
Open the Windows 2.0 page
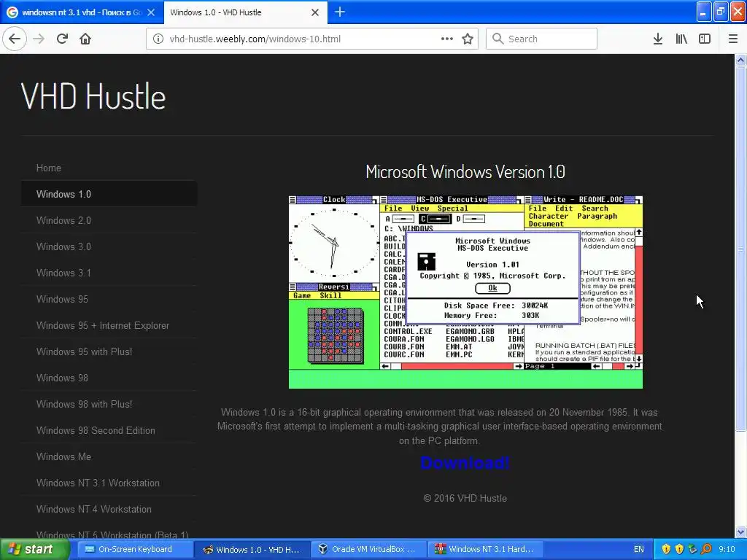click(x=63, y=220)
